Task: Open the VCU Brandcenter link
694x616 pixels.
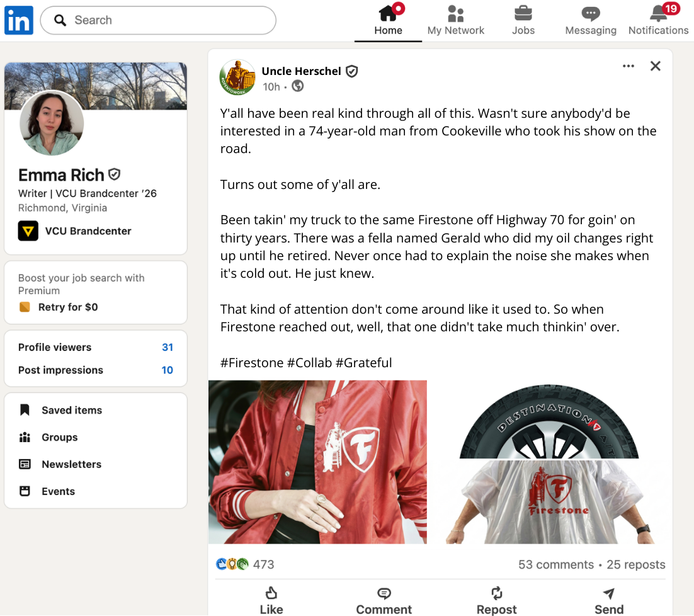Action: (x=88, y=231)
